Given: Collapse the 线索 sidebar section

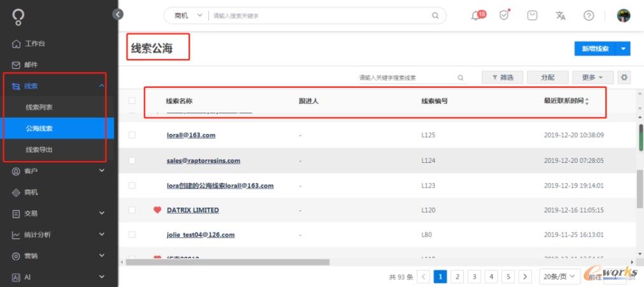Looking at the screenshot, I should coord(102,86).
